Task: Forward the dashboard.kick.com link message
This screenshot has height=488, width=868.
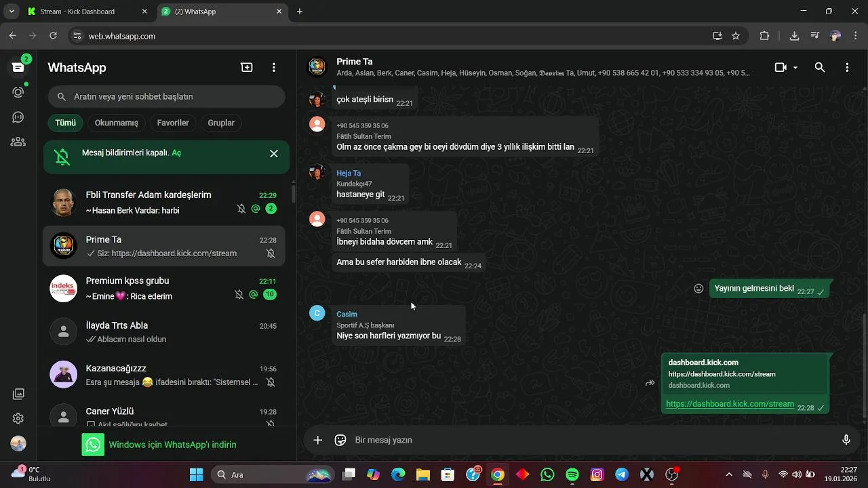Action: pos(650,384)
